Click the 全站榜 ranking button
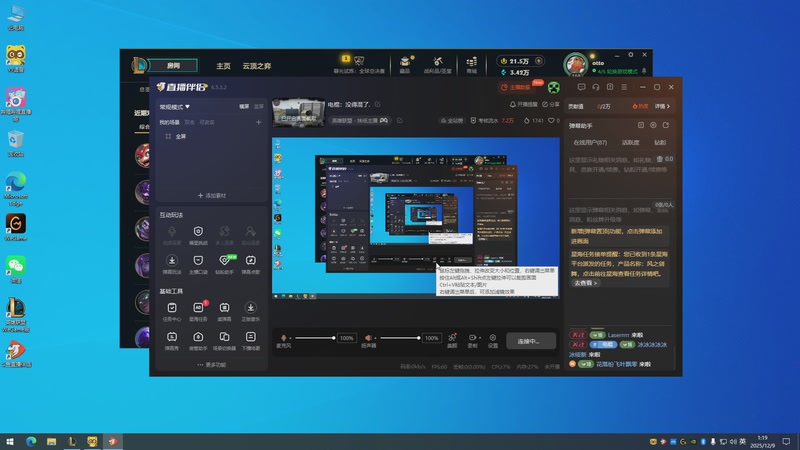Viewport: 800px width, 450px height. (x=452, y=120)
